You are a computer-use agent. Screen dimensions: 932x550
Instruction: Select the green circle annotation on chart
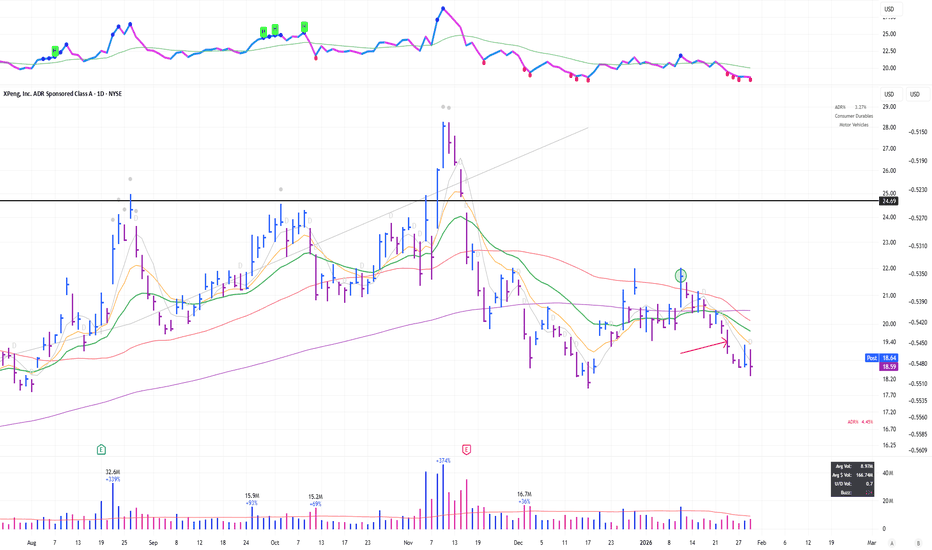click(x=681, y=275)
